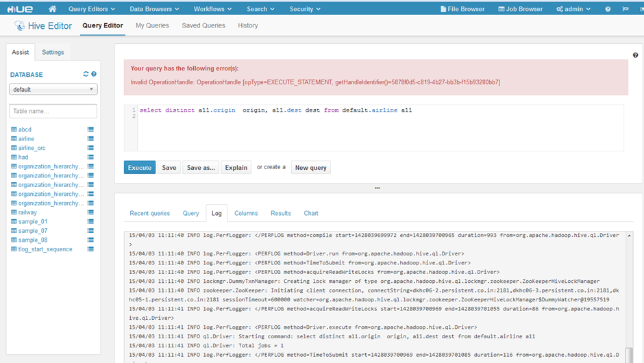The image size is (644, 363).
Task: Go to Hue home icon
Action: 52,9
